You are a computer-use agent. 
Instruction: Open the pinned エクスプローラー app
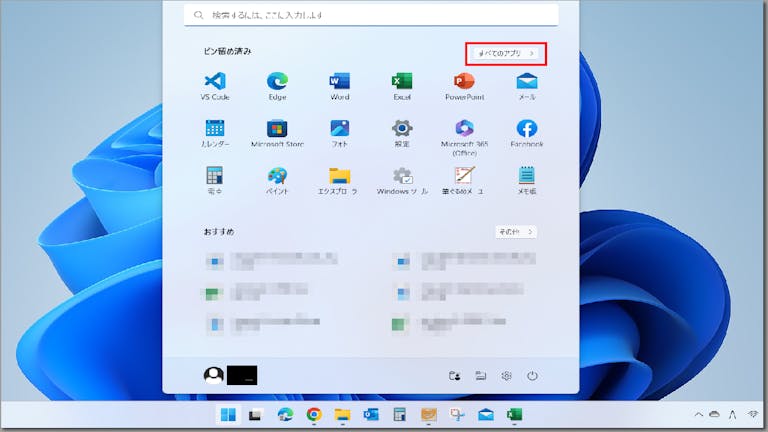coord(338,180)
